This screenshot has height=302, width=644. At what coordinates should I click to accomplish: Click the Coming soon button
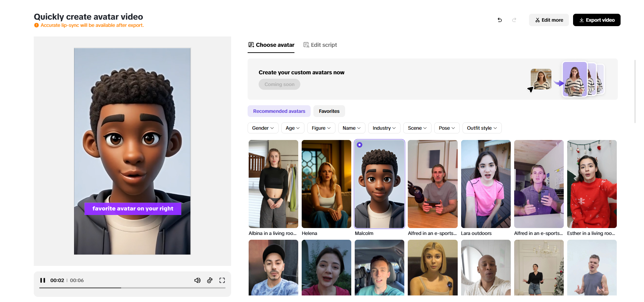tap(279, 84)
